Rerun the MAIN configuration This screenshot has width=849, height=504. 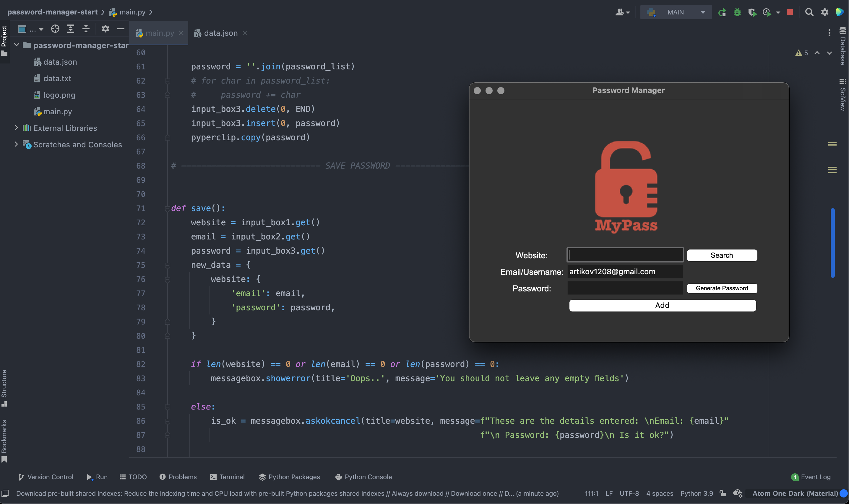click(x=722, y=12)
